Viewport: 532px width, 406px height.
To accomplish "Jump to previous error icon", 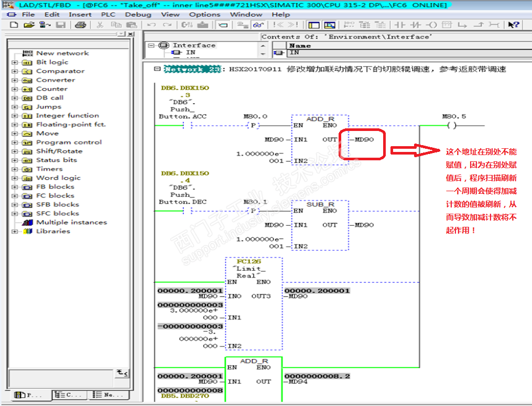I will click(278, 25).
